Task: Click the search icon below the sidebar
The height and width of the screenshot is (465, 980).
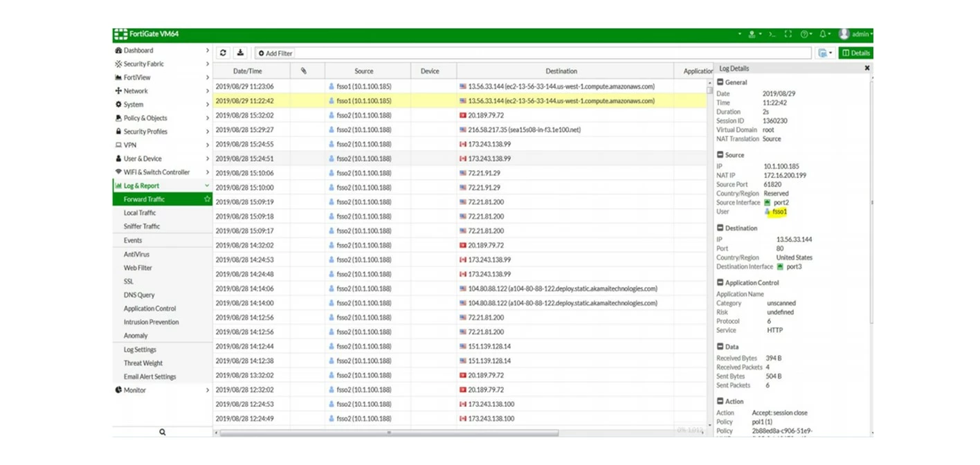Action: [x=163, y=432]
